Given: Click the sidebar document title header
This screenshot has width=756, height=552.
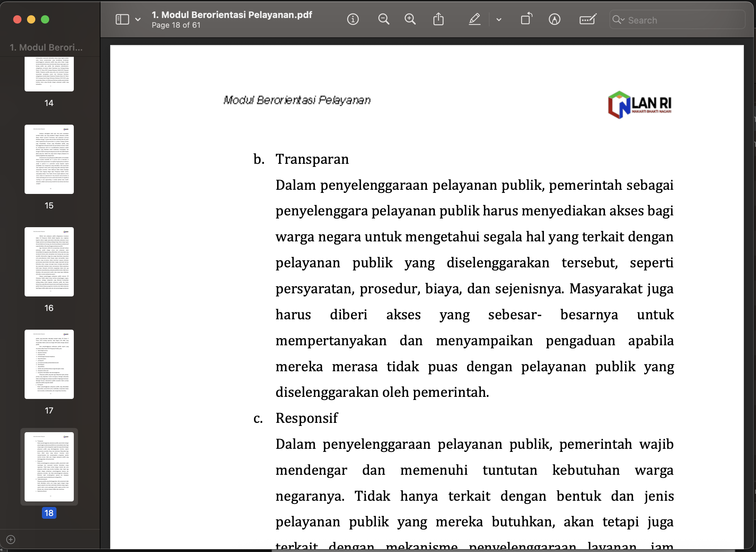Looking at the screenshot, I should 46,47.
